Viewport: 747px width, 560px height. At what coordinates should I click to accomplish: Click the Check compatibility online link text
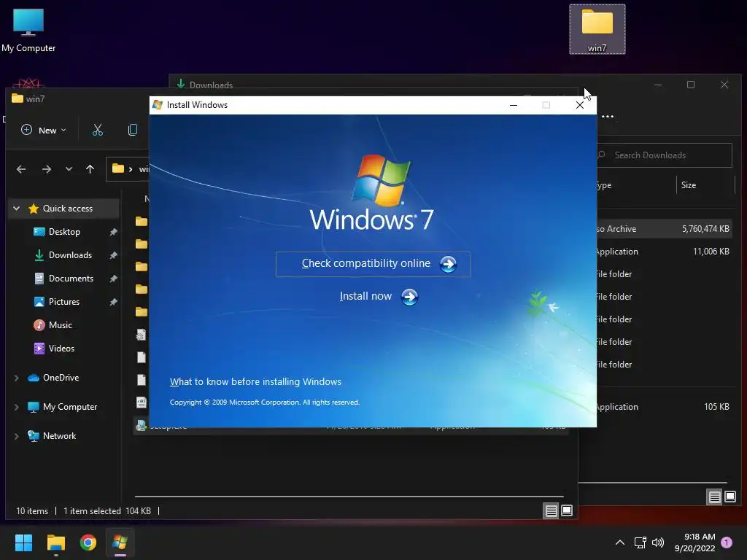(x=366, y=263)
